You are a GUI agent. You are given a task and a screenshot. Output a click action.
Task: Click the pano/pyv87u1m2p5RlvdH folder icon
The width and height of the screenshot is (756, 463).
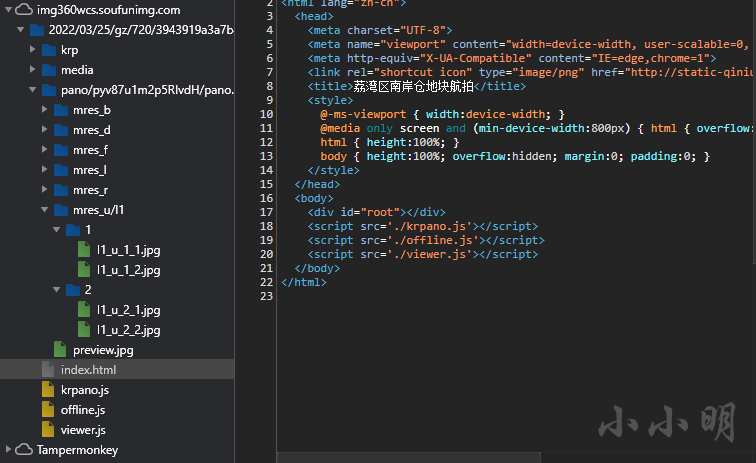pyautogui.click(x=49, y=90)
